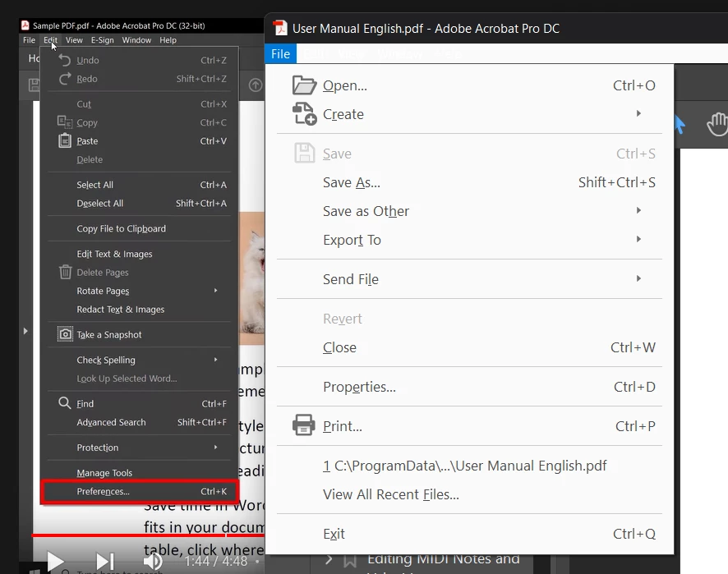Click the bookmark icon beside Editing MIDI Notes
This screenshot has width=728, height=574.
[x=350, y=561]
